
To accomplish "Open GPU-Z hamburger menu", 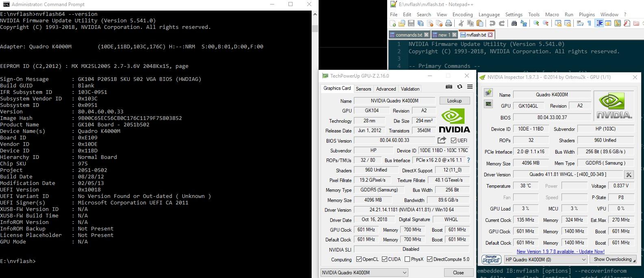I will [470, 87].
